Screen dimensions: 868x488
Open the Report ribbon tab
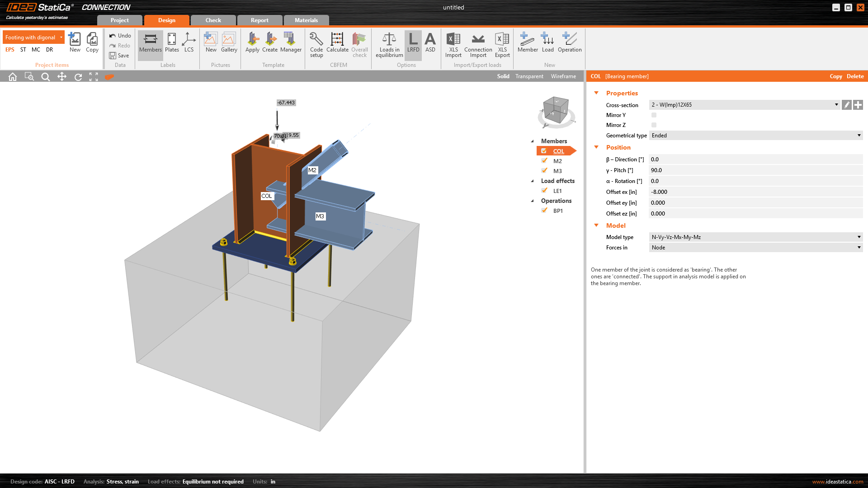[x=259, y=20]
